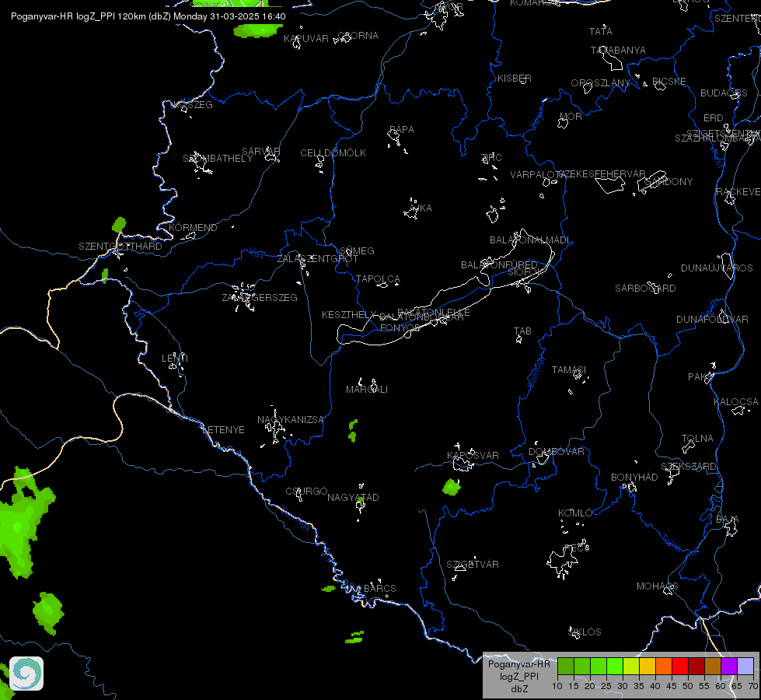This screenshot has height=700, width=761.
Task: Click the GÁRDONY town label
Action: point(668,182)
